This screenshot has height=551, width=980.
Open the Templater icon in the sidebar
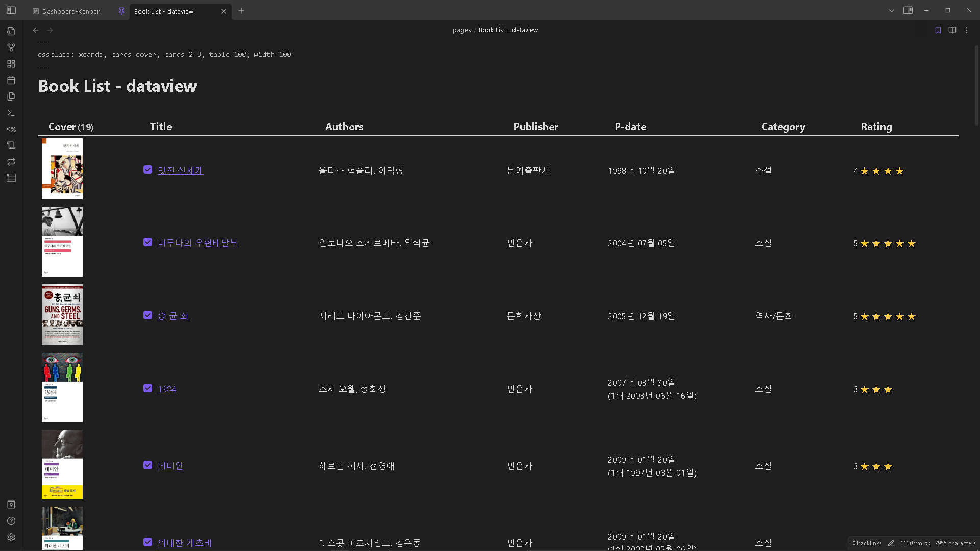11,129
